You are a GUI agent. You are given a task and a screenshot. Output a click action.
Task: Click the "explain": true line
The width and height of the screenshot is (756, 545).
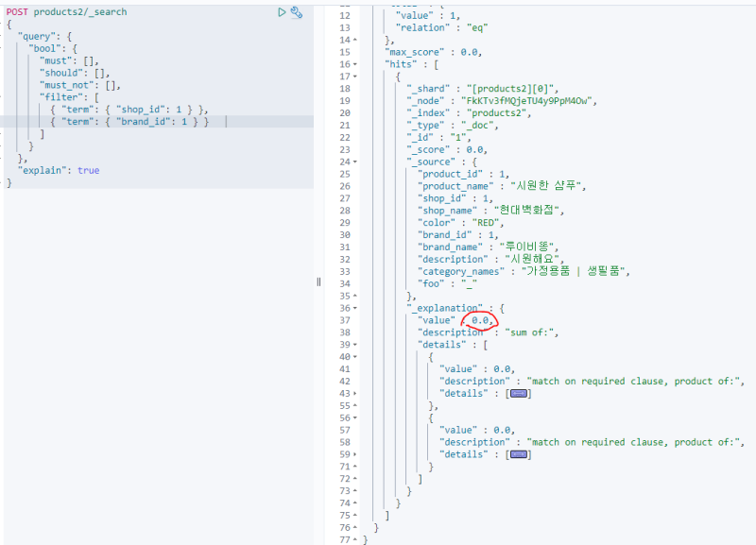click(59, 171)
